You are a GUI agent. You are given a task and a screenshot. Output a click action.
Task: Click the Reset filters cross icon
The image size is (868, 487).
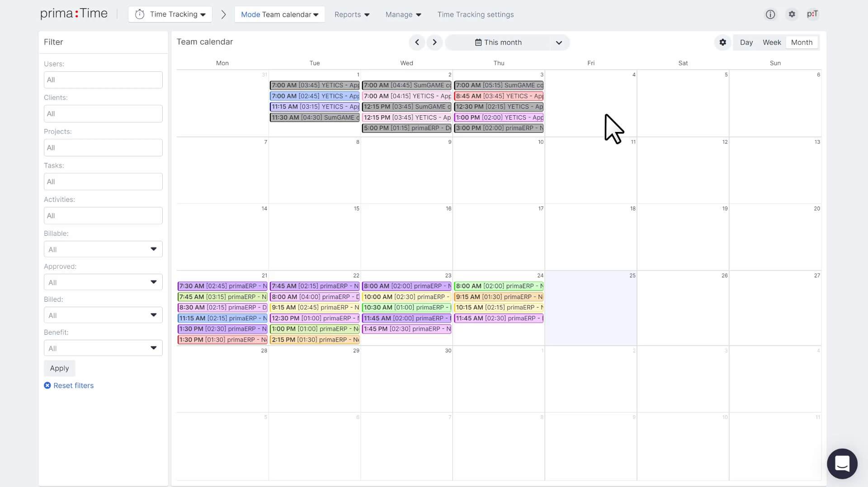click(47, 385)
